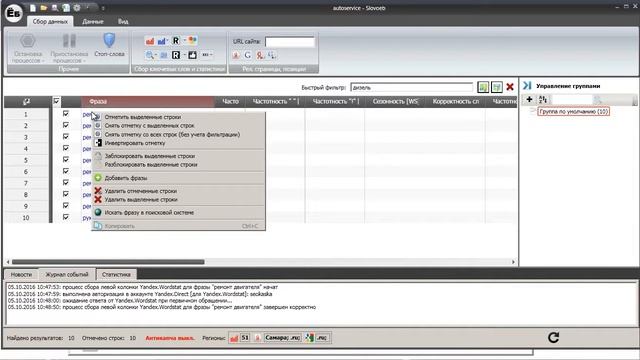Open dropdown next to the second-row R icon
The image size is (640, 360).
184,55
